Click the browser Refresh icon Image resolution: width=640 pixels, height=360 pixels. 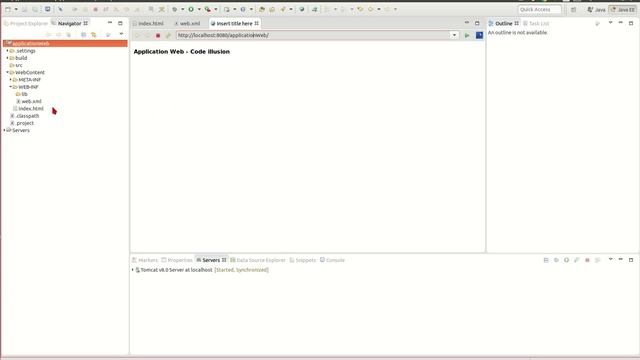[x=168, y=36]
